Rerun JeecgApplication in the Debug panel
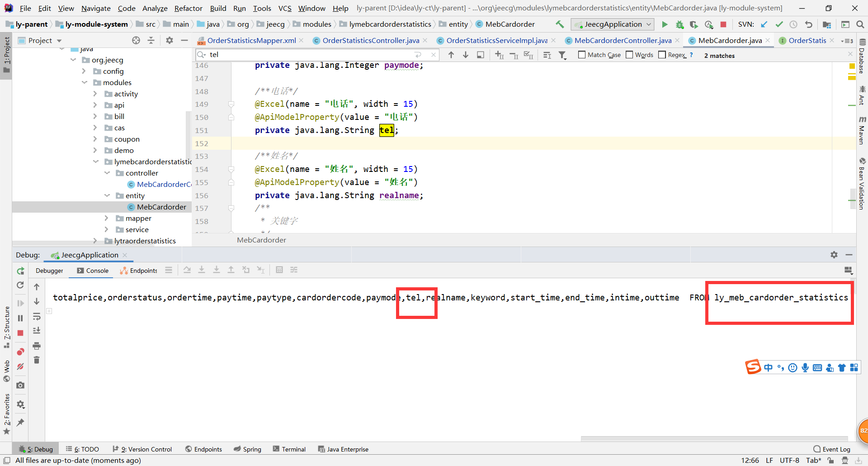The width and height of the screenshot is (868, 466). coord(20,271)
